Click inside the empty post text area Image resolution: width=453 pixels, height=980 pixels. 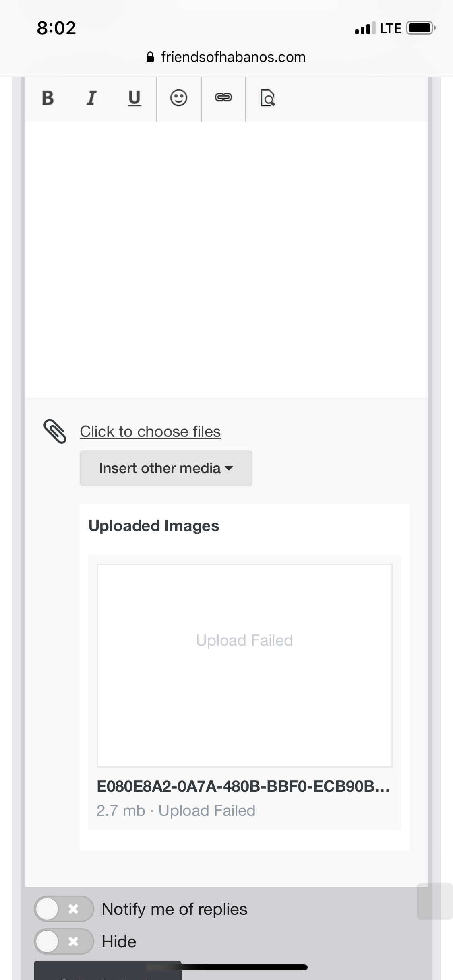pos(226,260)
